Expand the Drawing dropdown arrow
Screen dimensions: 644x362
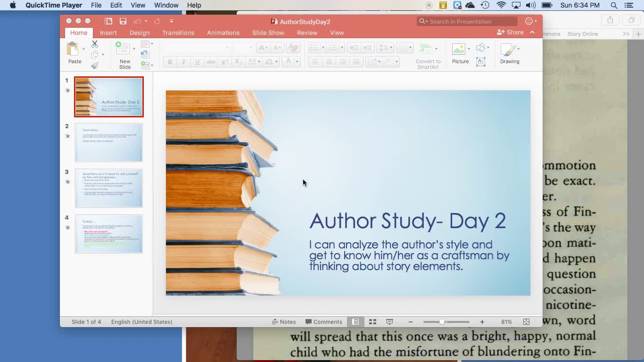pyautogui.click(x=518, y=49)
